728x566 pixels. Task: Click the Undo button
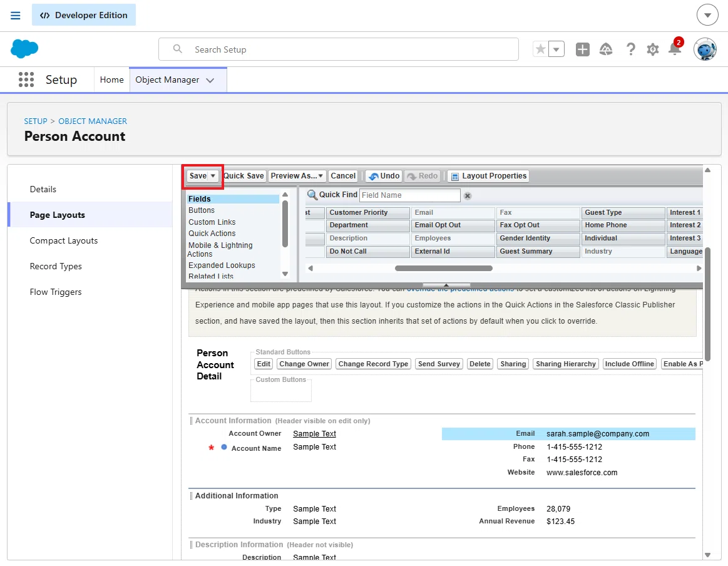click(x=384, y=176)
